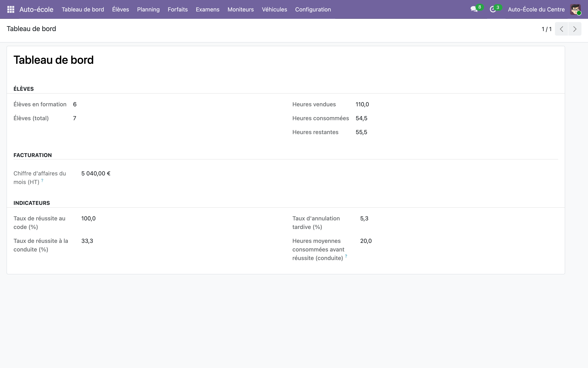The width and height of the screenshot is (588, 368).
Task: Click the FACTURATION section header
Action: (32, 155)
